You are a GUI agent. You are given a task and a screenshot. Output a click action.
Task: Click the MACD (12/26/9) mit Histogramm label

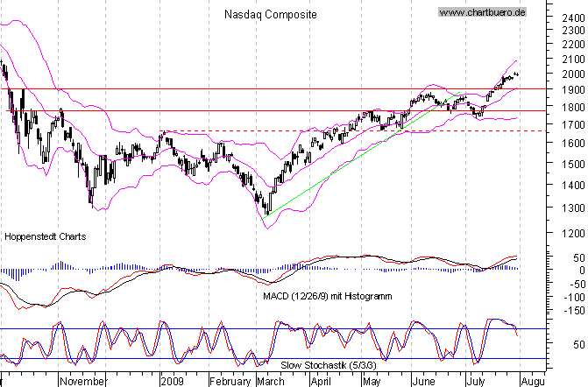pyautogui.click(x=328, y=296)
